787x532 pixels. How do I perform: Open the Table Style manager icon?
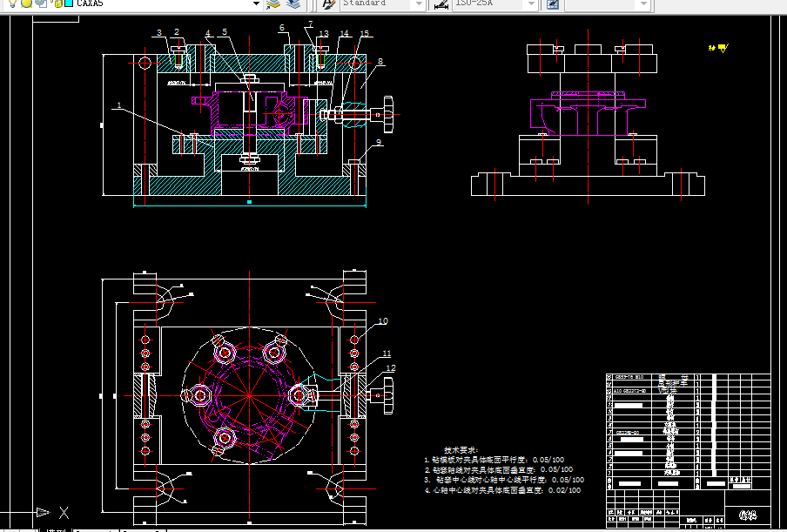[x=553, y=4]
